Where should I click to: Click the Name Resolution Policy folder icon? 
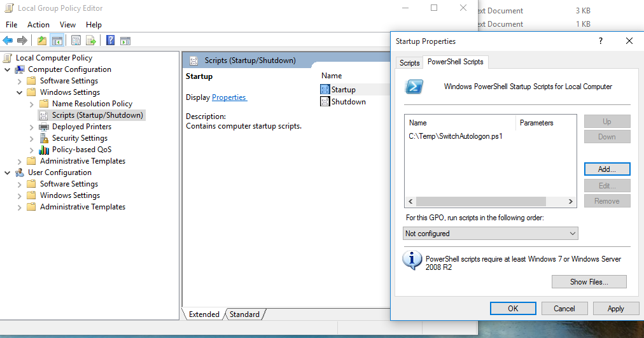click(44, 104)
